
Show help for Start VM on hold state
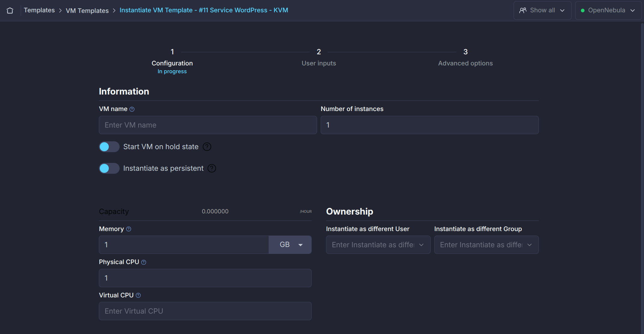pyautogui.click(x=207, y=147)
